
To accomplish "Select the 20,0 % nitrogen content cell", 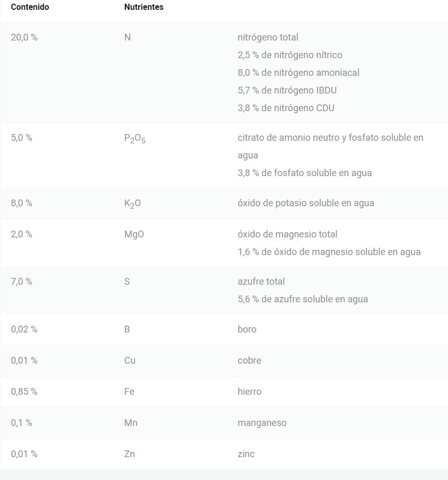I will [x=24, y=37].
